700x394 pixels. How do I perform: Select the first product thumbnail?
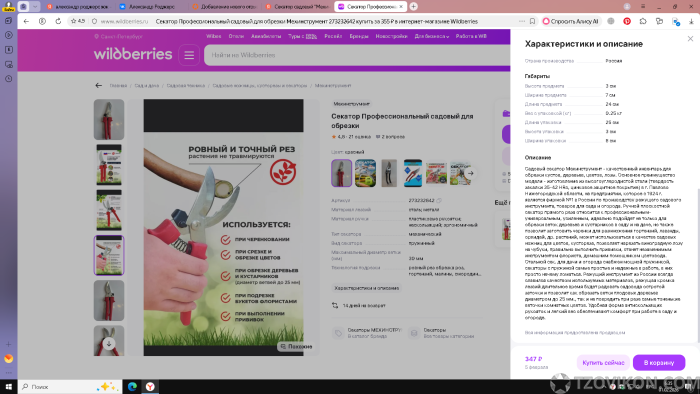click(109, 120)
